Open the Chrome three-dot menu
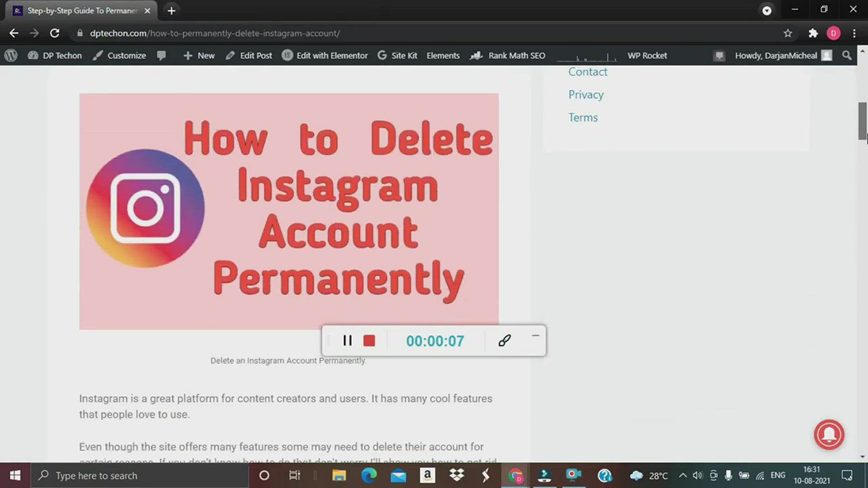 [x=854, y=33]
